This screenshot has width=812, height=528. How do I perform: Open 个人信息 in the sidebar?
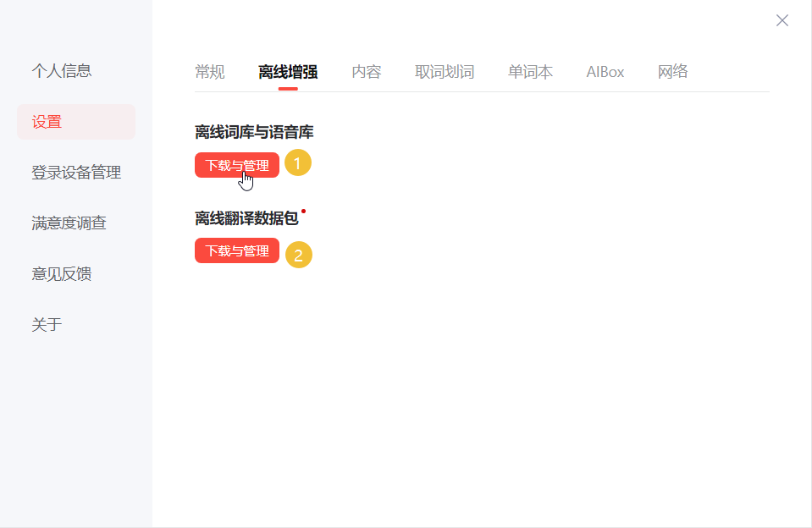pos(62,70)
